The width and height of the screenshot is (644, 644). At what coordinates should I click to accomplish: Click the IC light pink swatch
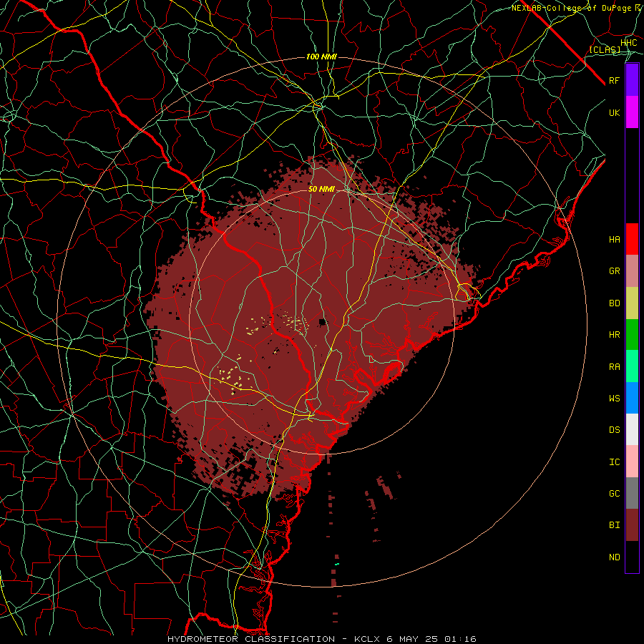click(x=632, y=462)
